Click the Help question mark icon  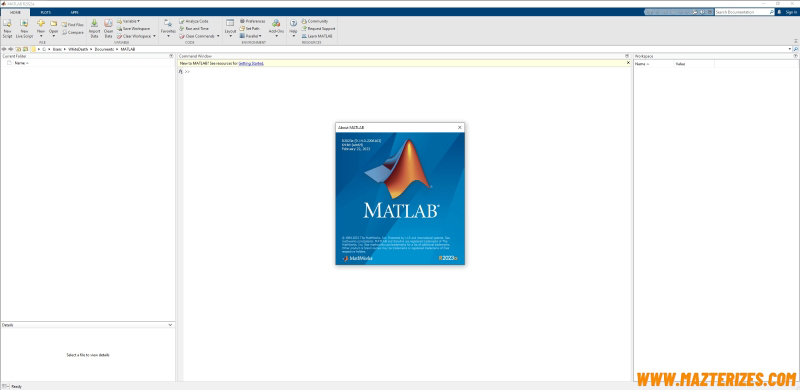tap(293, 23)
